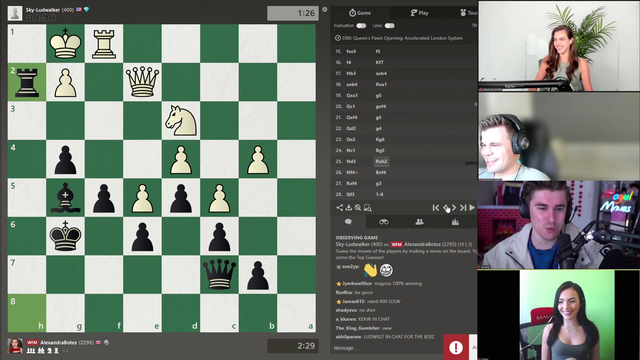Click the share game icon
The width and height of the screenshot is (640, 360).
click(340, 207)
